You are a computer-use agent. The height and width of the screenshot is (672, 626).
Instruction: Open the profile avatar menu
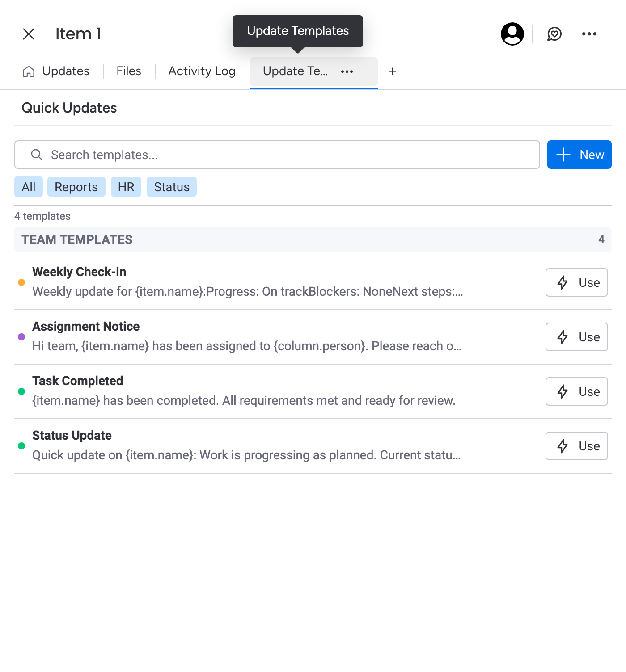click(512, 34)
